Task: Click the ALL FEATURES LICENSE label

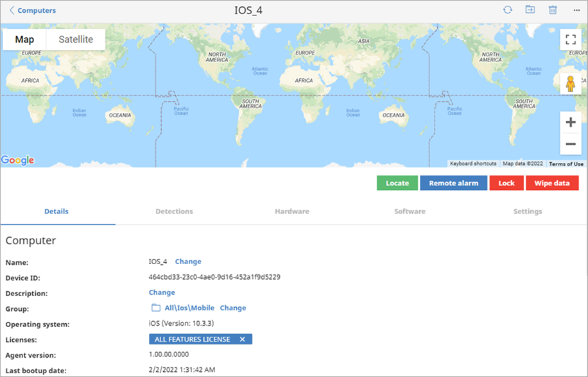Action: (193, 339)
